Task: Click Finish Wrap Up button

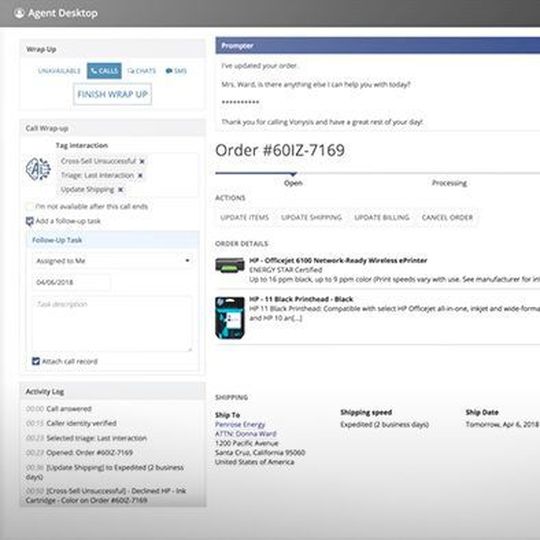Action: [113, 94]
